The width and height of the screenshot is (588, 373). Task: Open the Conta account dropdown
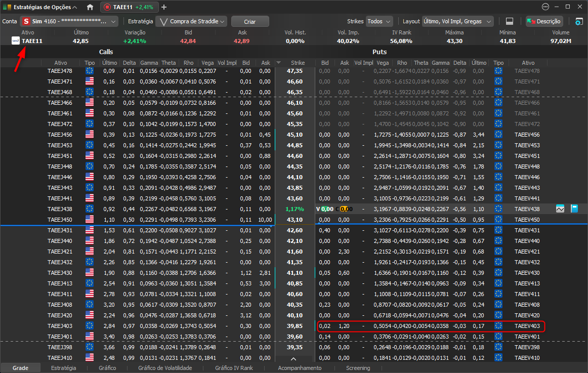tap(69, 21)
